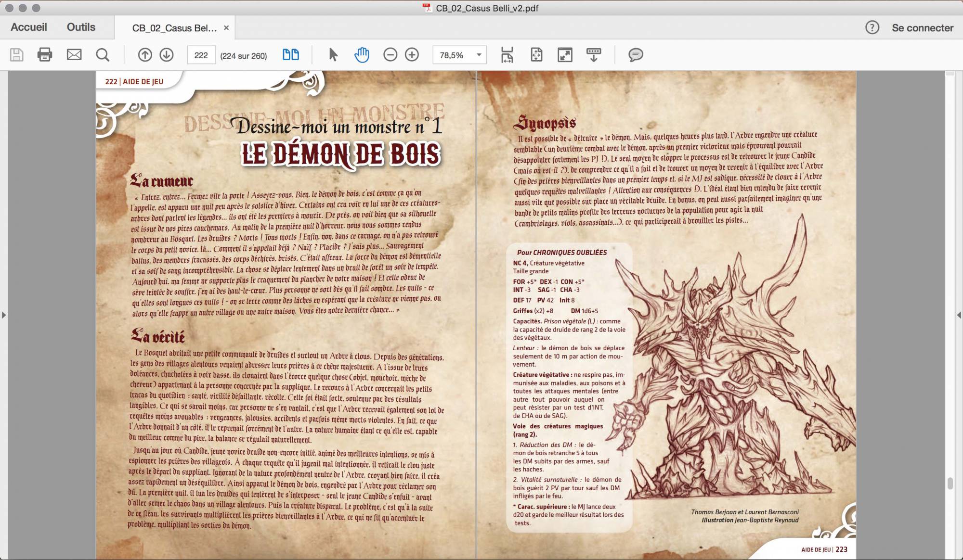Click the Save file icon
This screenshot has width=963, height=560.
point(16,55)
